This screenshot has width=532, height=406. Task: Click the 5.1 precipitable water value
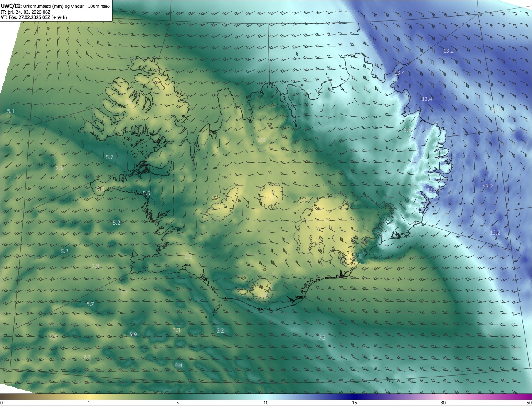[11, 111]
